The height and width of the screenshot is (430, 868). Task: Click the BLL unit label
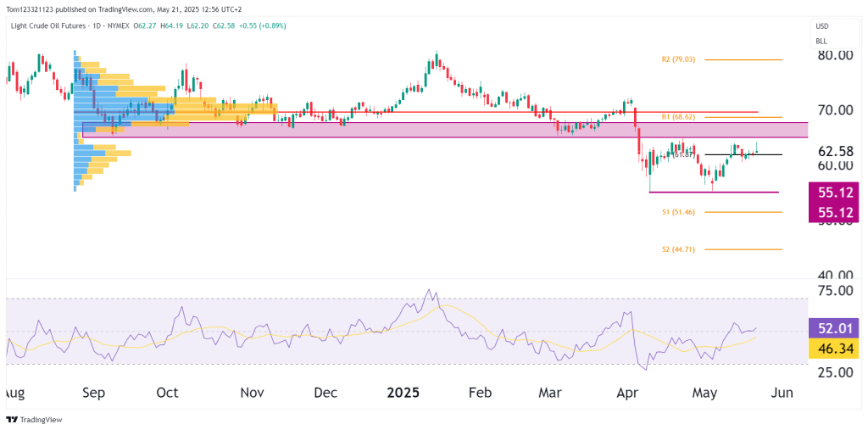pos(821,40)
